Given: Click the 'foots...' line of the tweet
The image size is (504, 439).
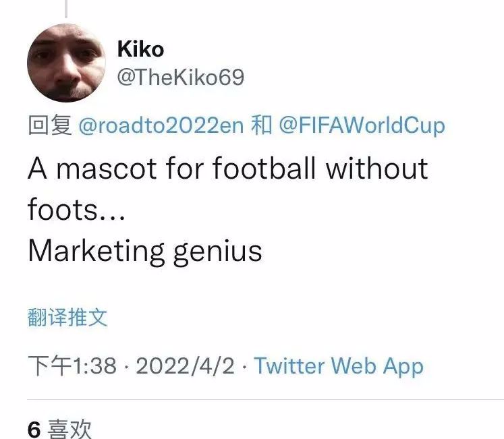Looking at the screenshot, I should click(76, 208).
